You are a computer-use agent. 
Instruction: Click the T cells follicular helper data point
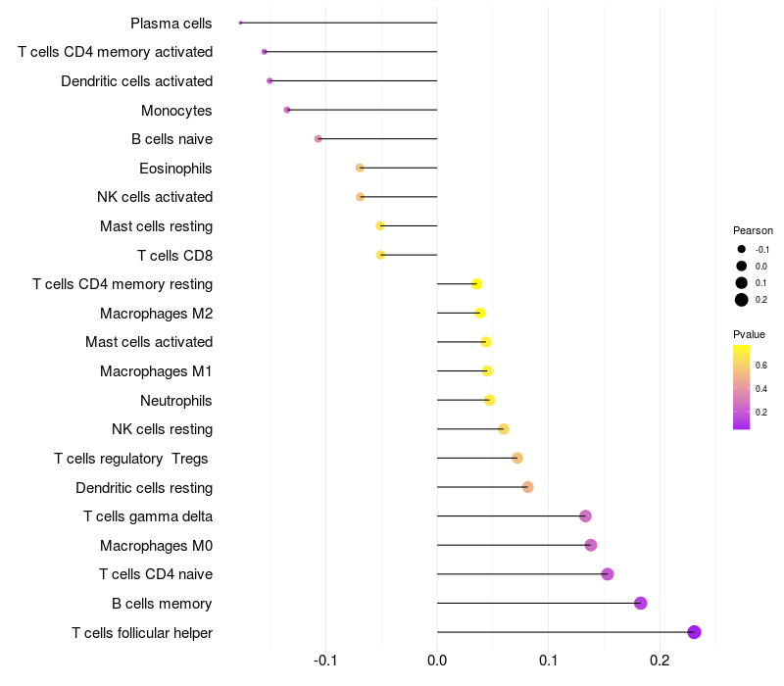(x=694, y=632)
